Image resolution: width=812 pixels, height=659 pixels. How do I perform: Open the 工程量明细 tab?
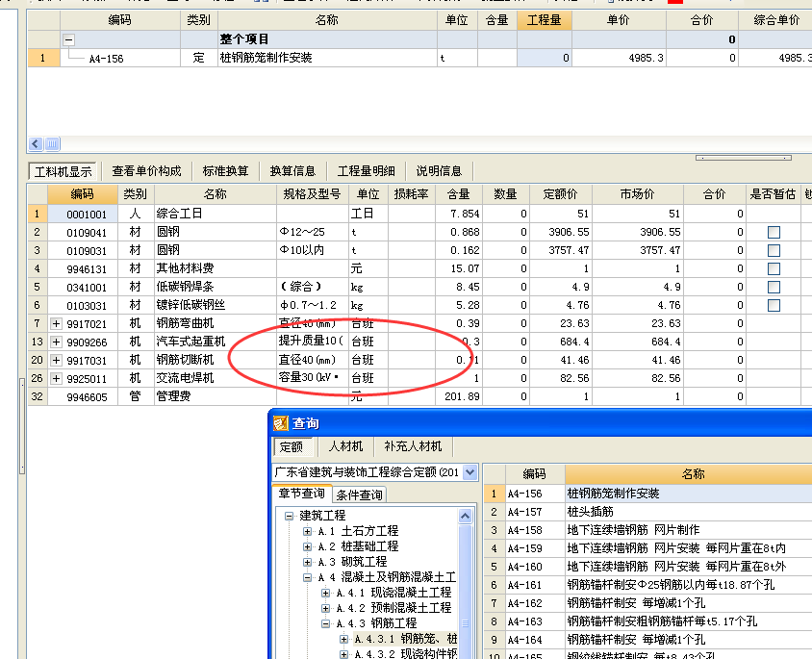pyautogui.click(x=367, y=171)
